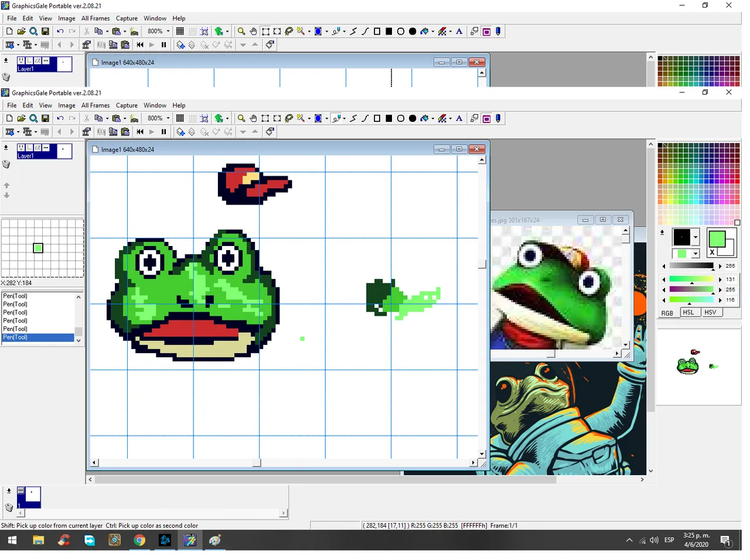Viewport: 750px width, 560px height.
Task: Click Add Layer icon in front window toolbar
Action: tap(180, 132)
